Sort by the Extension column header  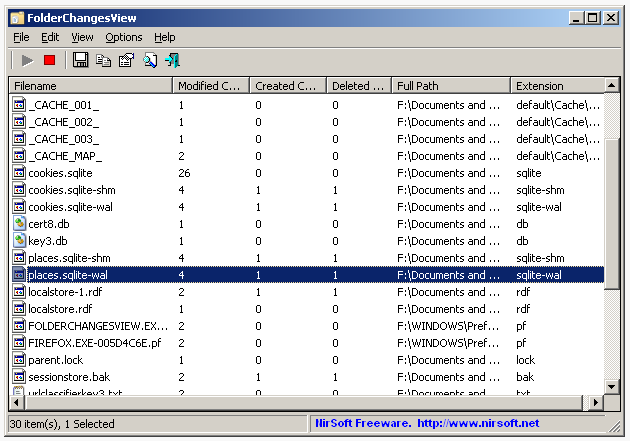(x=558, y=86)
